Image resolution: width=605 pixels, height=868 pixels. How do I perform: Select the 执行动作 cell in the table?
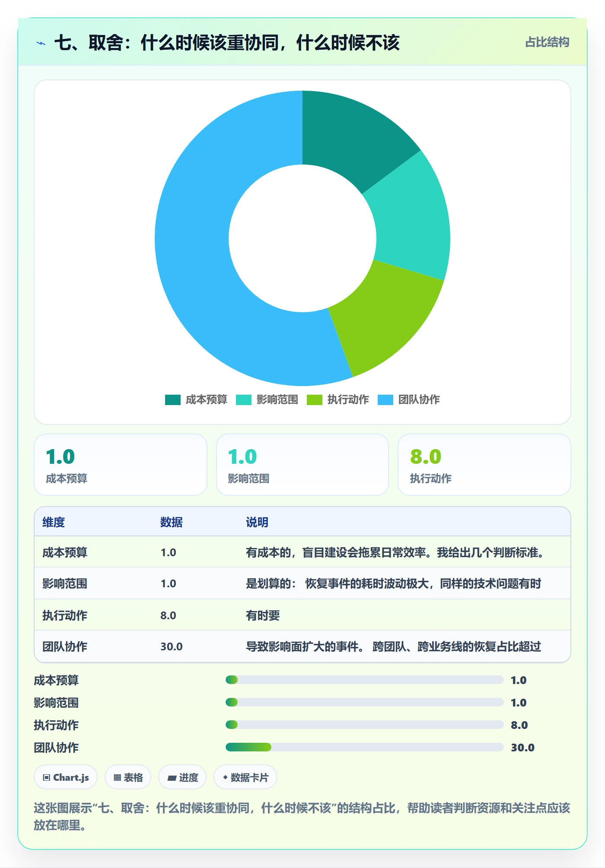pos(65,615)
